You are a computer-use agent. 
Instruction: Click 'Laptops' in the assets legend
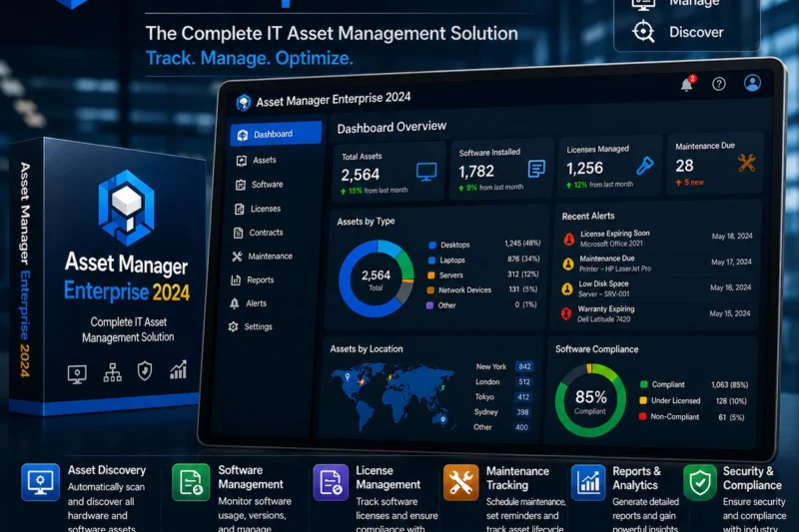452,261
